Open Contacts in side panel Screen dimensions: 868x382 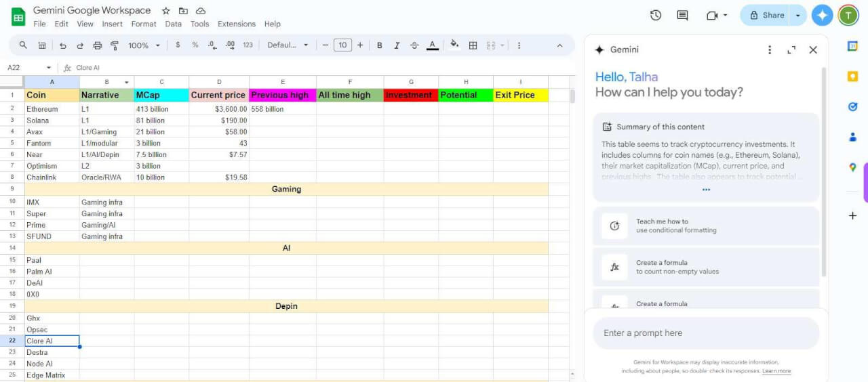[x=852, y=137]
